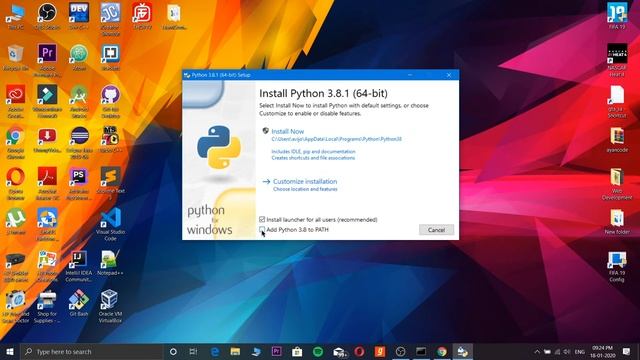Open Notepad++ desktop shortcut
The image size is (640, 360).
click(x=111, y=262)
